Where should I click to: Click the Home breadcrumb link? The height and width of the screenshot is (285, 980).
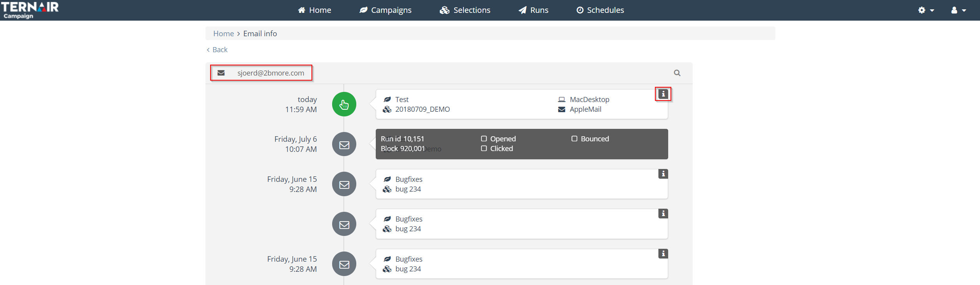coord(223,33)
